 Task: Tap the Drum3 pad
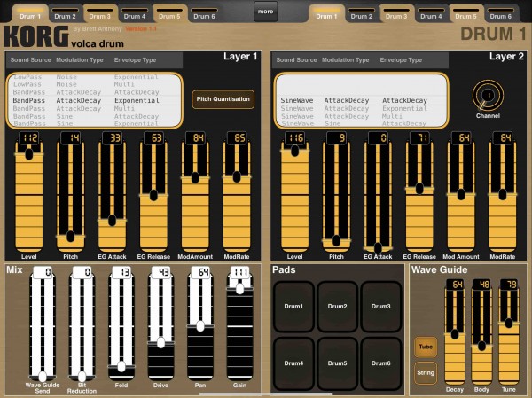click(x=380, y=307)
